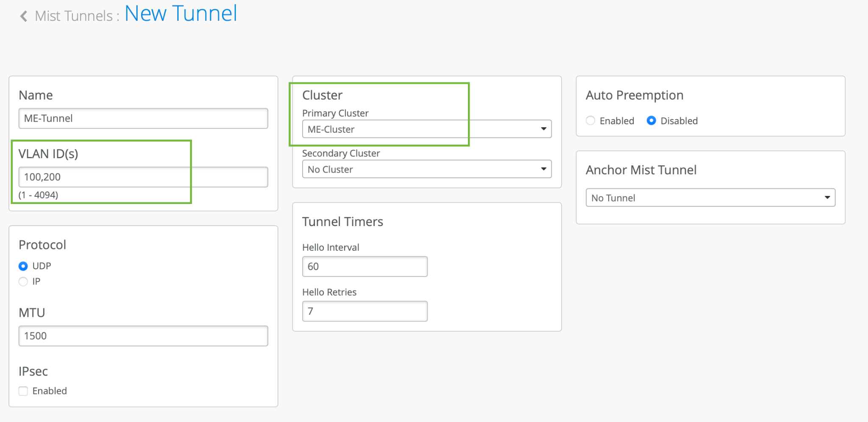Viewport: 868px width, 422px height.
Task: Click the Anchor Mist Tunnel arrow icon
Action: [827, 198]
